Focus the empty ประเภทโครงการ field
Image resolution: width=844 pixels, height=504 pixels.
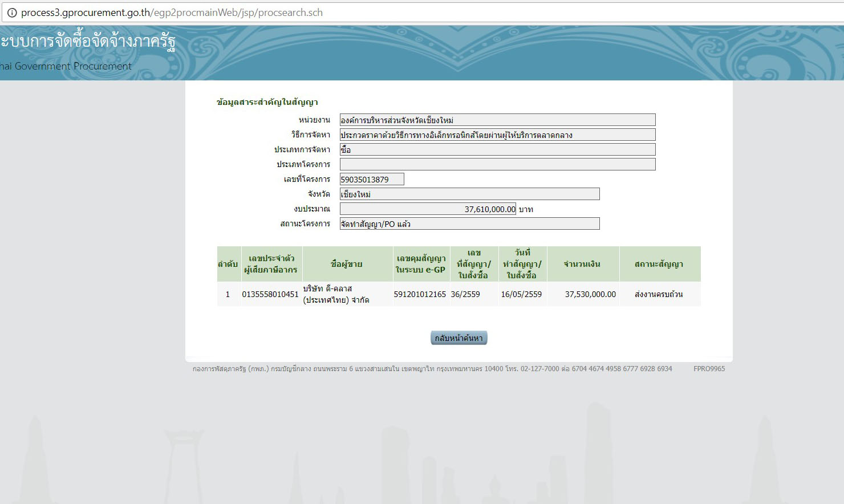pyautogui.click(x=497, y=164)
